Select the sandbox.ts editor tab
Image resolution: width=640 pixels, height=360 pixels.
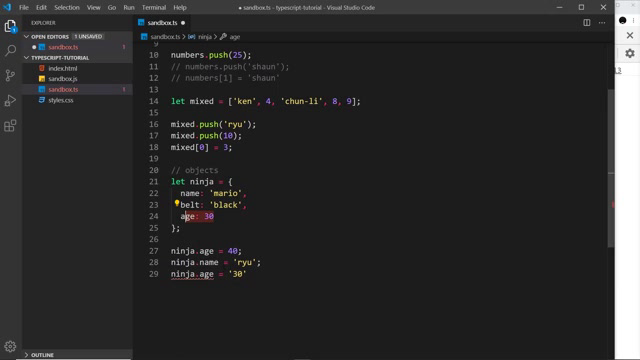(162, 23)
